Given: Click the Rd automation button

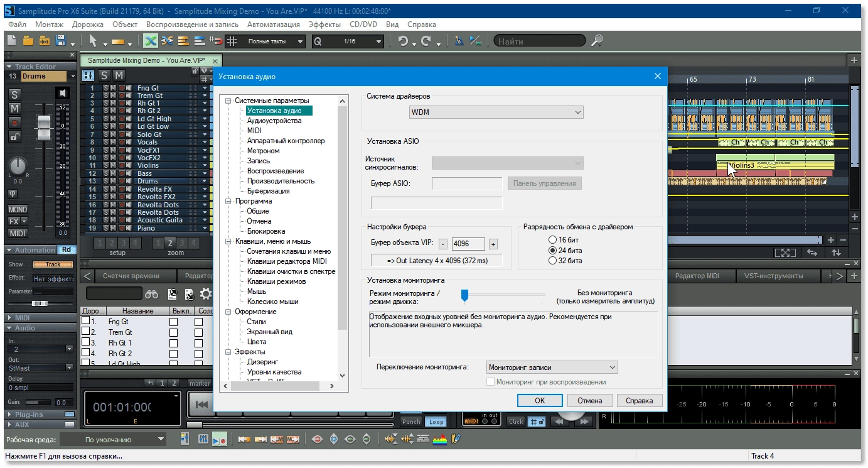Looking at the screenshot, I should [66, 249].
